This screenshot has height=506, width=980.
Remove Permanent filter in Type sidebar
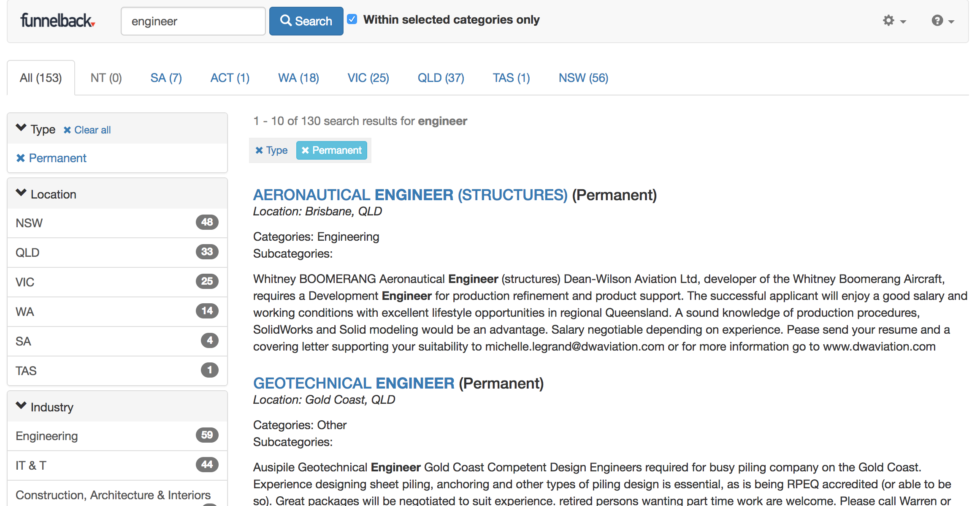click(51, 158)
